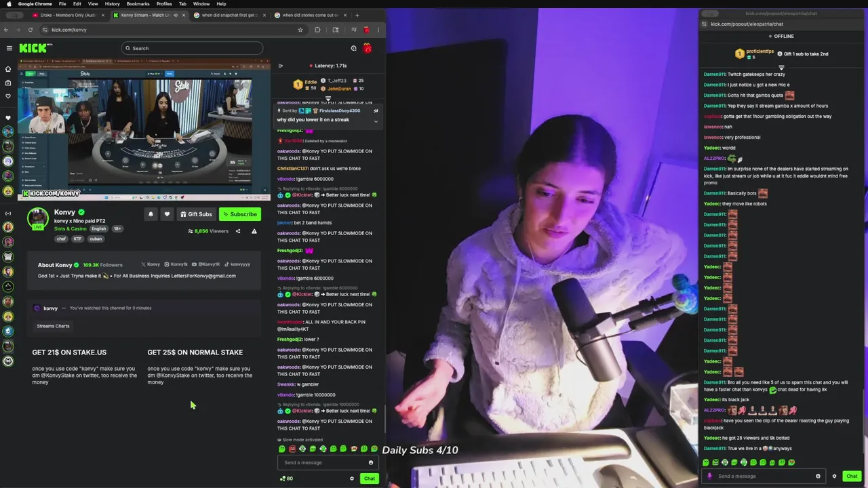Viewport: 868px width, 488px height.
Task: Follow Konvy with the heart button
Action: 167,214
